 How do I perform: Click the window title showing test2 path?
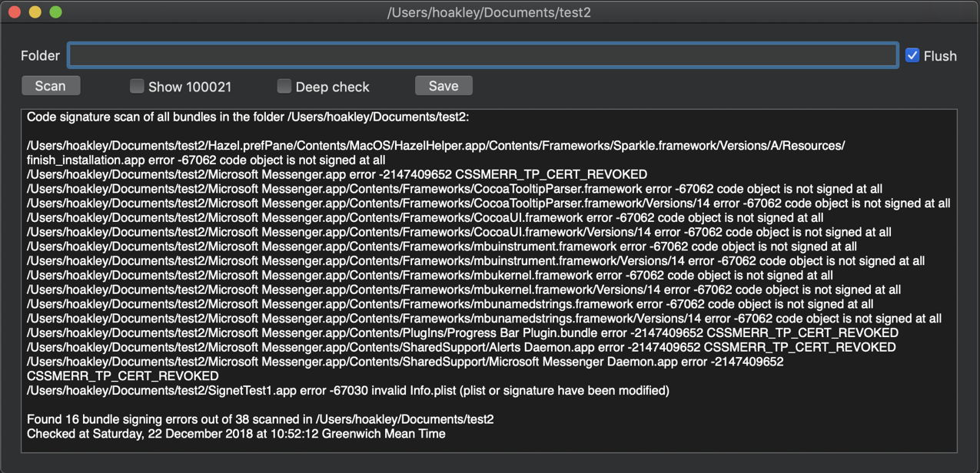point(489,12)
